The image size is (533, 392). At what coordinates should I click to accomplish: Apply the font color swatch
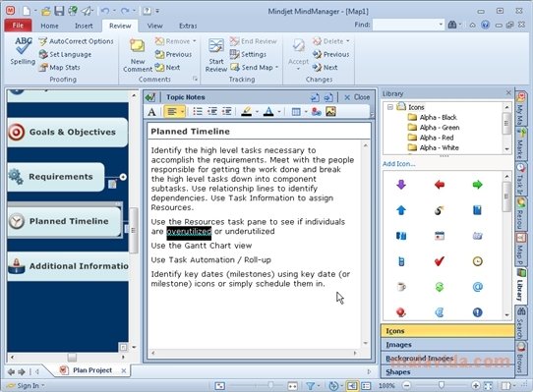[x=268, y=111]
